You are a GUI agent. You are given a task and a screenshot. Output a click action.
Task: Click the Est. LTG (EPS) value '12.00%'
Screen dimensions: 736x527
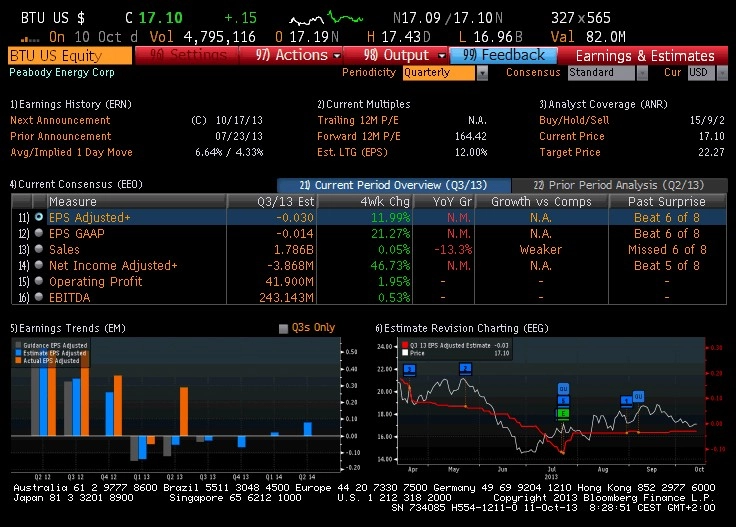coord(471,152)
